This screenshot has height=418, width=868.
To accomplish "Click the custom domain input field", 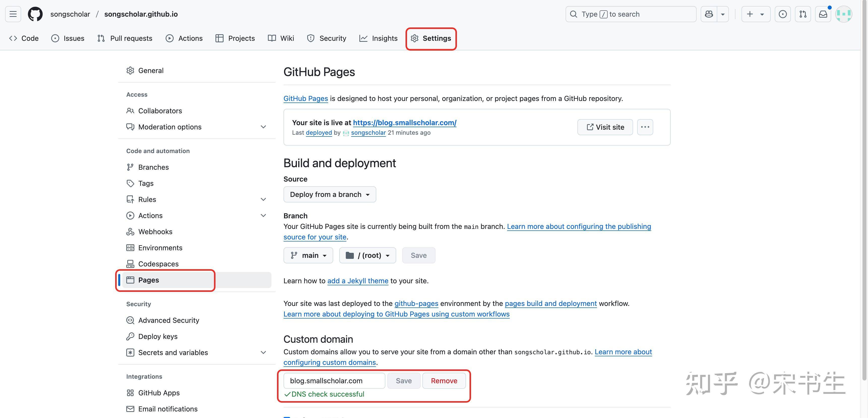I will tap(334, 381).
